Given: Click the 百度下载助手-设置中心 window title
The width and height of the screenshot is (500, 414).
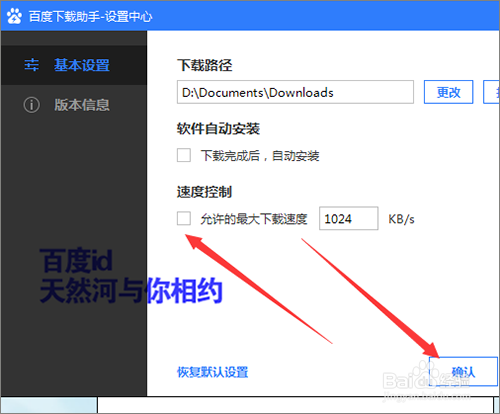Looking at the screenshot, I should pos(90,16).
